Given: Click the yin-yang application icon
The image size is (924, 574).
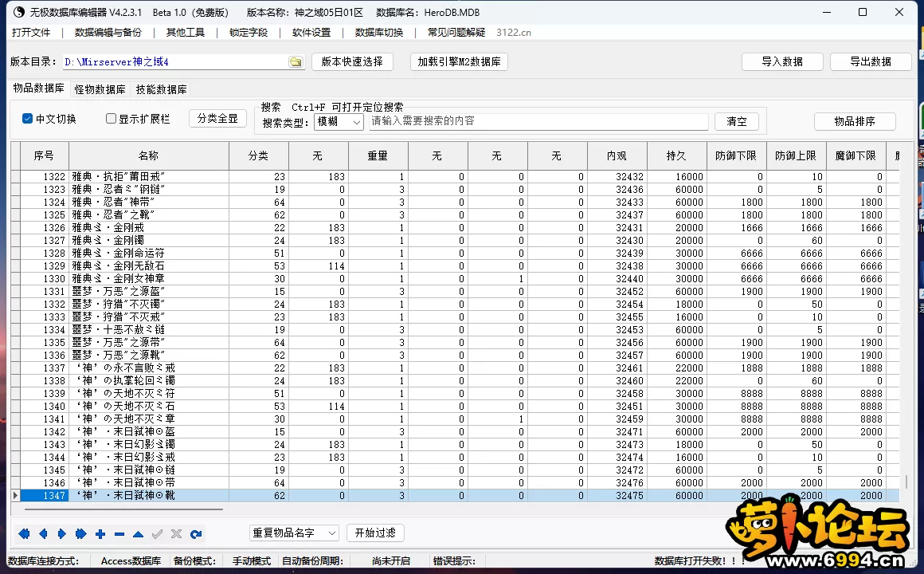Looking at the screenshot, I should click(19, 12).
